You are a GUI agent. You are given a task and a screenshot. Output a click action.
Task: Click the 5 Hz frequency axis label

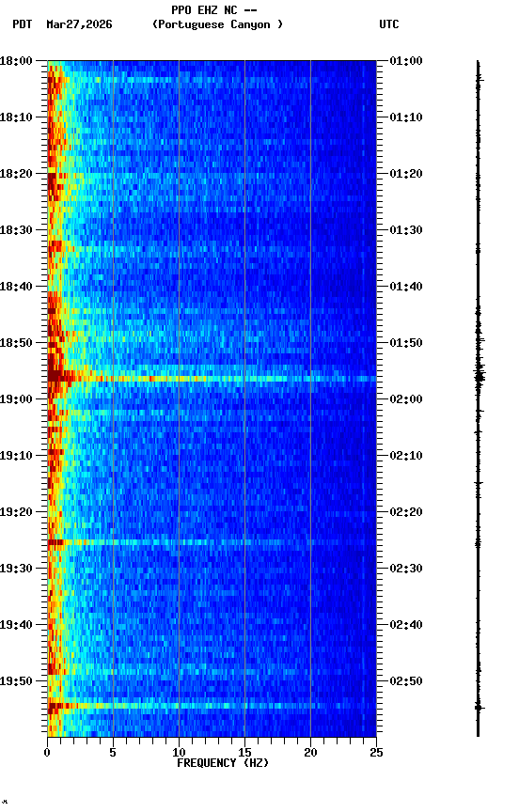(113, 753)
